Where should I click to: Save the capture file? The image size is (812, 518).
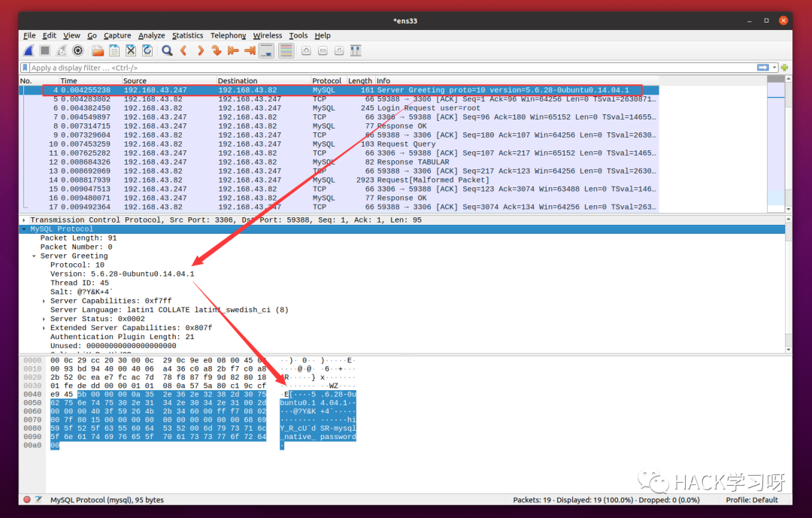click(x=114, y=51)
